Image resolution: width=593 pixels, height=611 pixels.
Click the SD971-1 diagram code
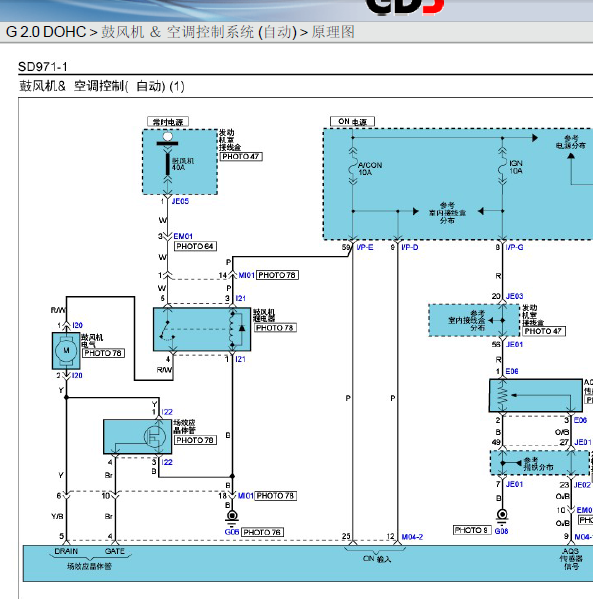coord(43,67)
